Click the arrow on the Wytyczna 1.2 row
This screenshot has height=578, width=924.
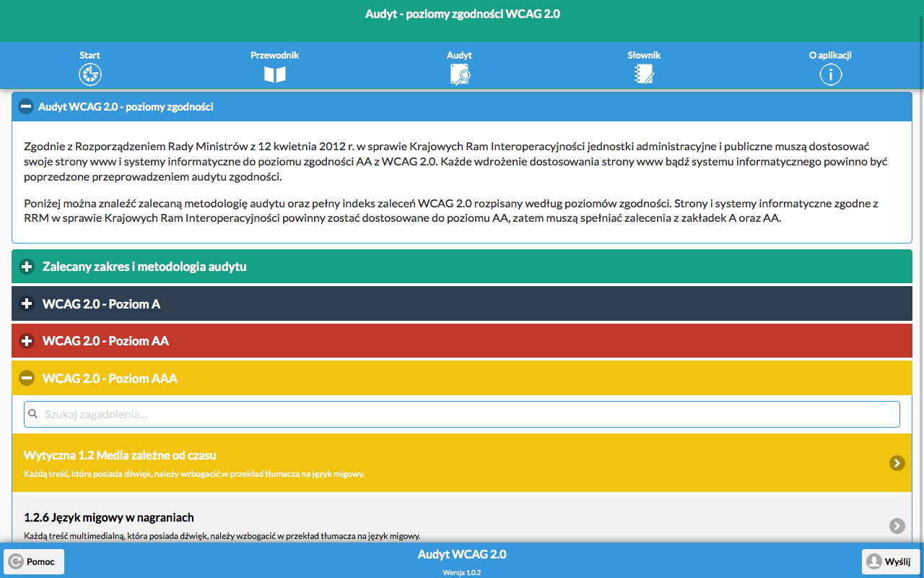point(897,463)
